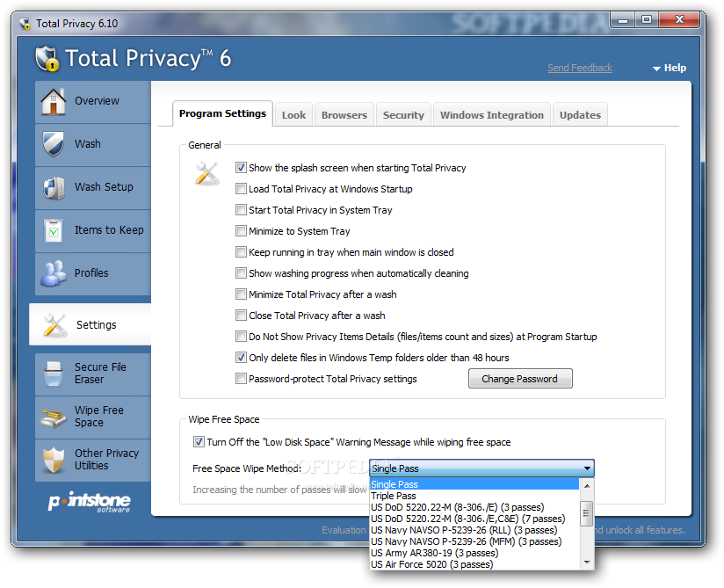Check Close Total Privacy after a wash
Viewport: 724px width, 588px height.
(241, 316)
